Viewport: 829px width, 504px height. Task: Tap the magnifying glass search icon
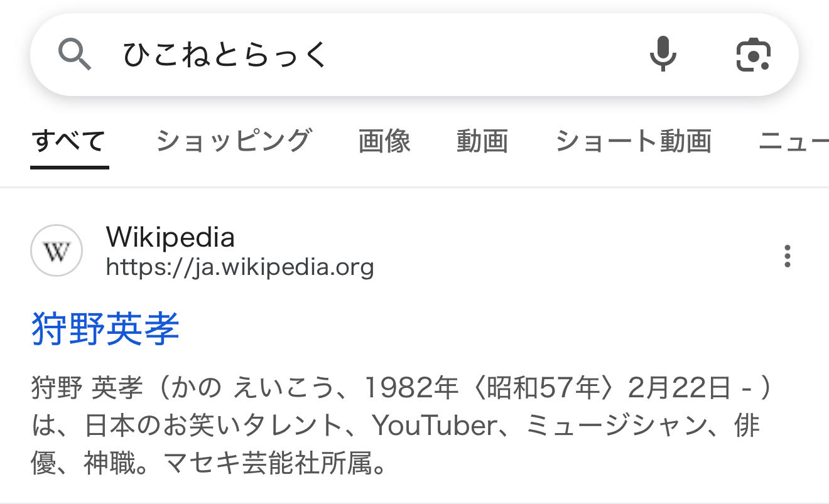pyautogui.click(x=75, y=55)
